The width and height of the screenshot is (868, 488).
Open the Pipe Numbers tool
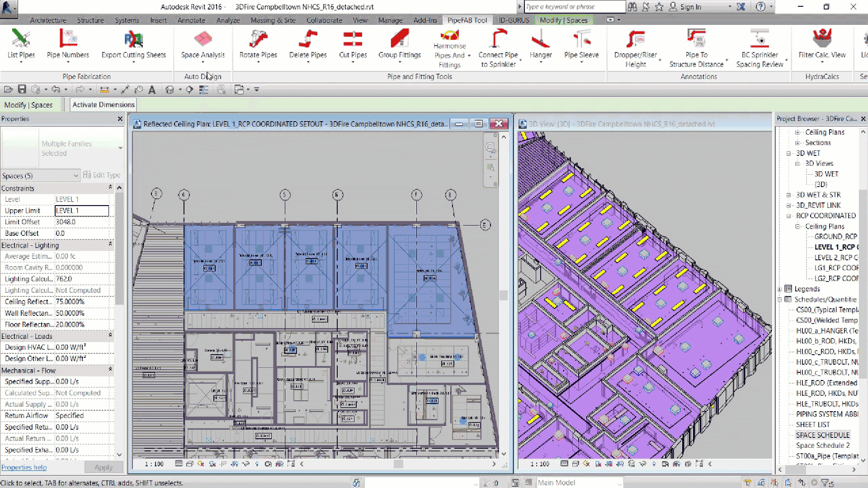coord(68,44)
